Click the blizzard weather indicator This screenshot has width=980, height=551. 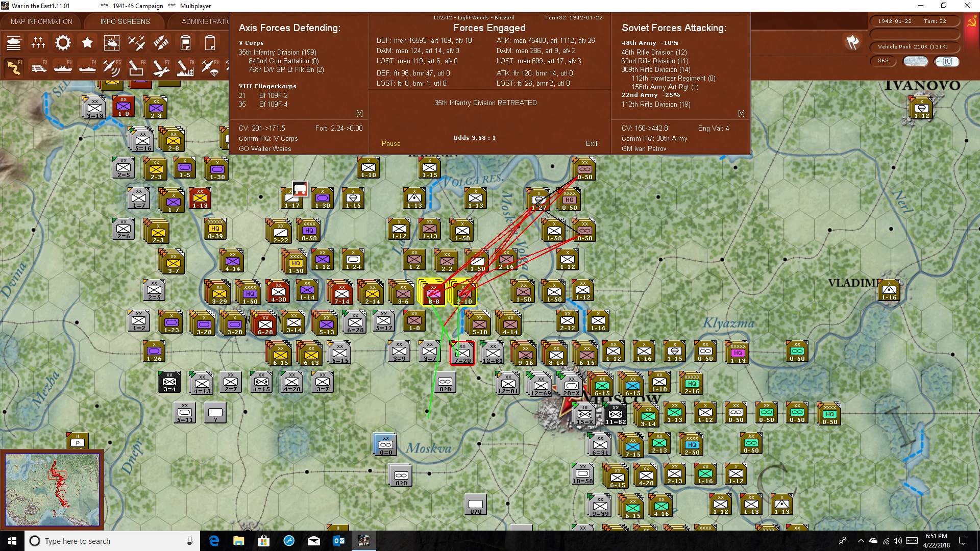click(x=915, y=61)
